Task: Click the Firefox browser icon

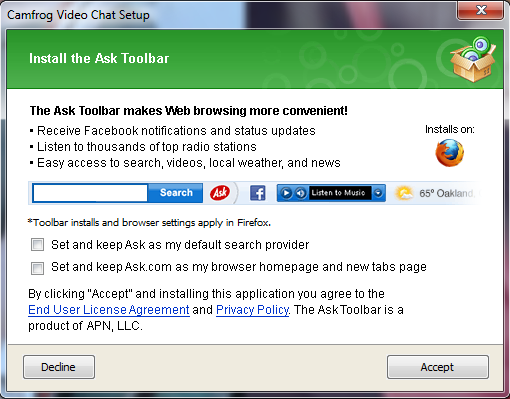Action: pyautogui.click(x=449, y=153)
